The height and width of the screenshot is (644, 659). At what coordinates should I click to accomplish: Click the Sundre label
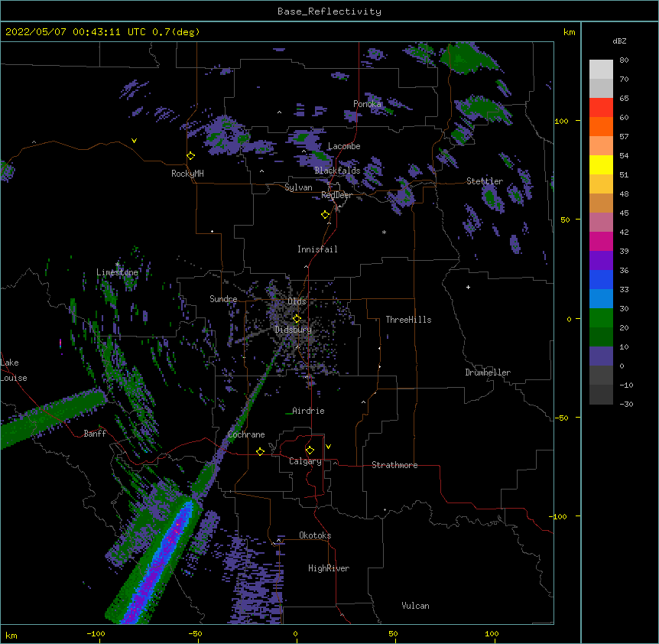(223, 299)
